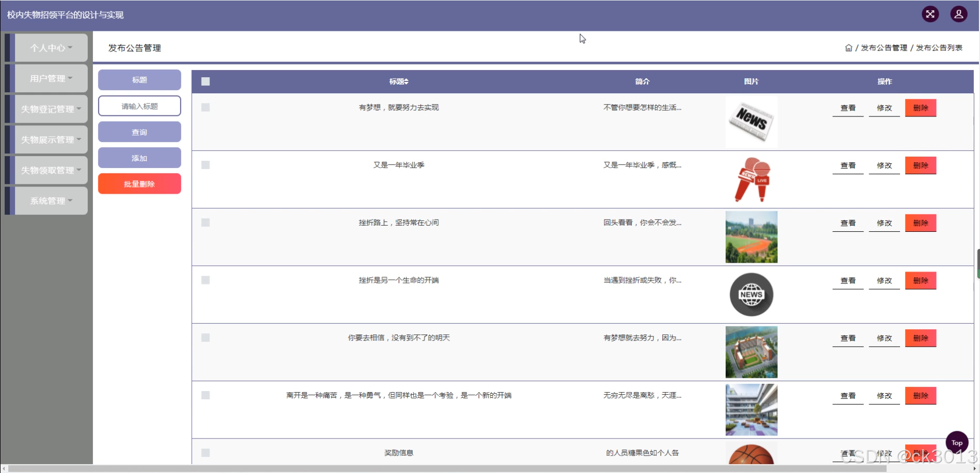Click the Top back-to-top button

957,443
